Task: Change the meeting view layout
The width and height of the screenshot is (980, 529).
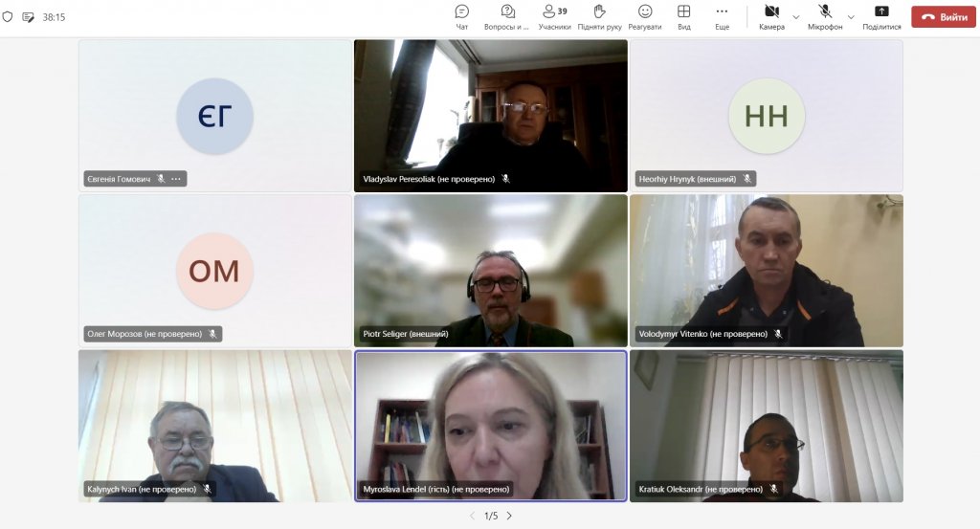Action: [x=684, y=16]
